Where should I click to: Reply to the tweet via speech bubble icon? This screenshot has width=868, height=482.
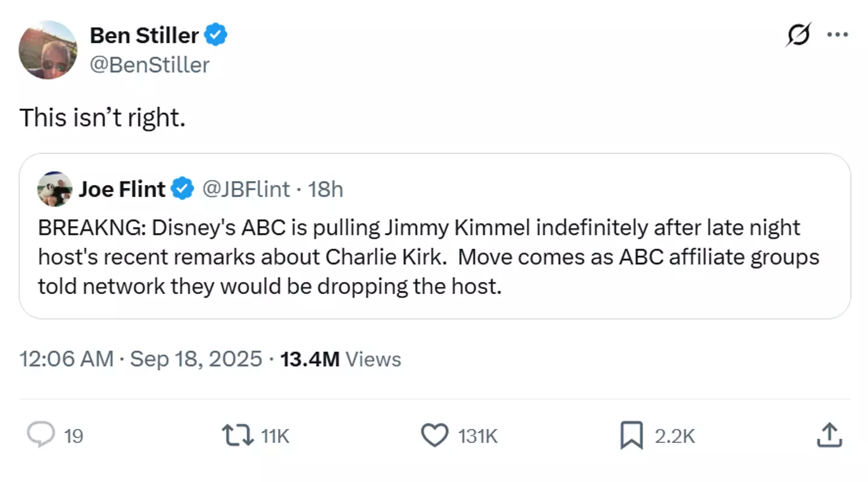coord(42,435)
